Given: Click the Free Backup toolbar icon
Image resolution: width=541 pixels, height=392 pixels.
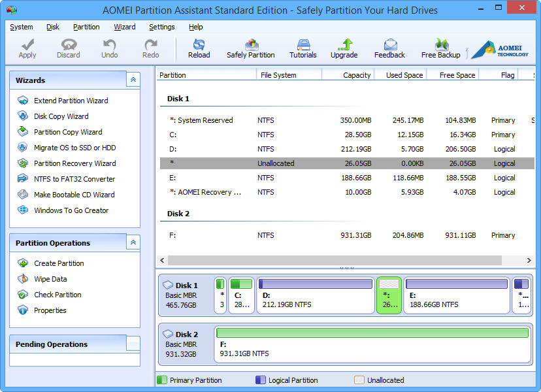Looking at the screenshot, I should [440, 48].
